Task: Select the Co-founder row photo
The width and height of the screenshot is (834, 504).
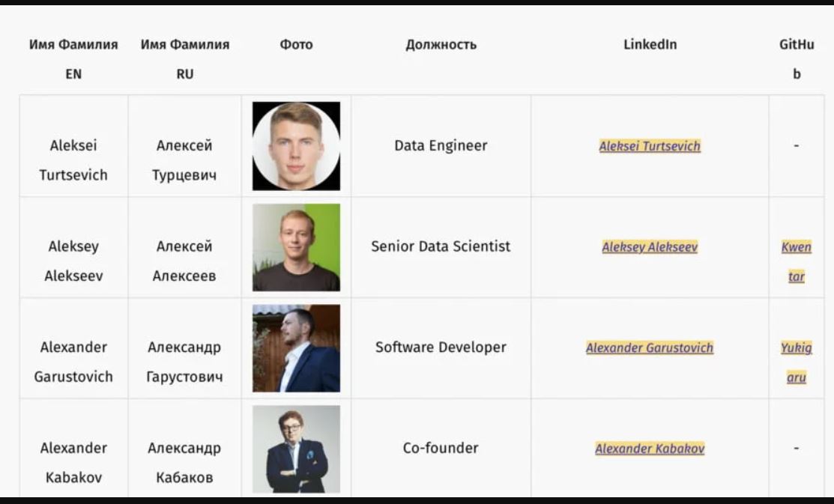Action: point(296,449)
